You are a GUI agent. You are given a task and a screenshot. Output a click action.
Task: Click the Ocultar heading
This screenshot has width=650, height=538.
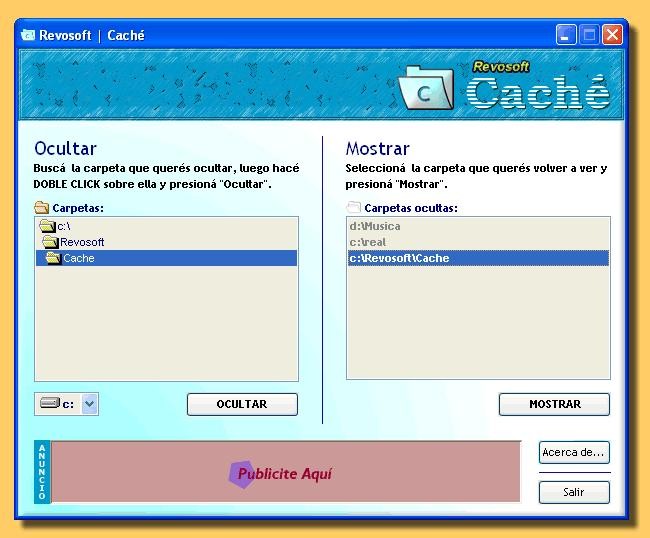65,149
